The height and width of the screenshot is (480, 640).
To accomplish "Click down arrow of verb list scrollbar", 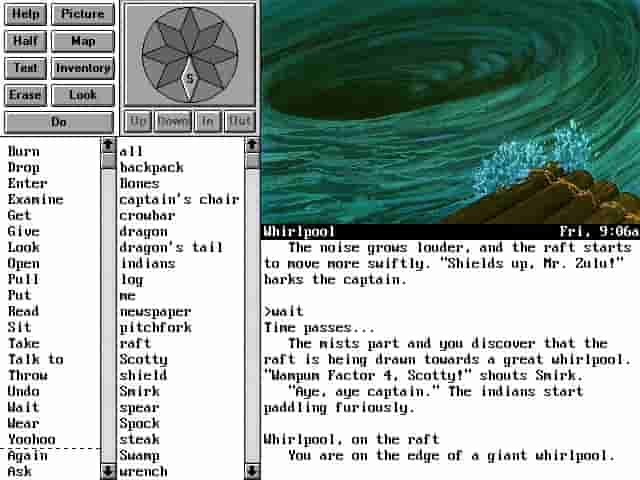I will tap(108, 471).
